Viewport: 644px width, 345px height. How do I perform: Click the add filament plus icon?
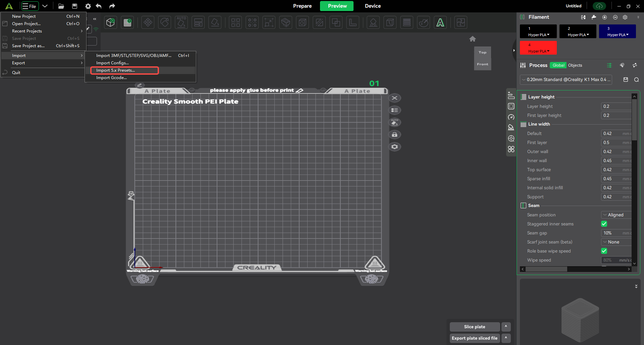click(x=604, y=17)
